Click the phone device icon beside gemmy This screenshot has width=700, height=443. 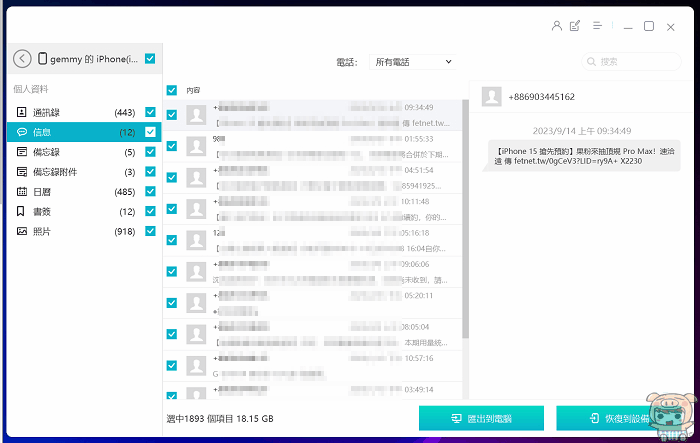[x=42, y=59]
